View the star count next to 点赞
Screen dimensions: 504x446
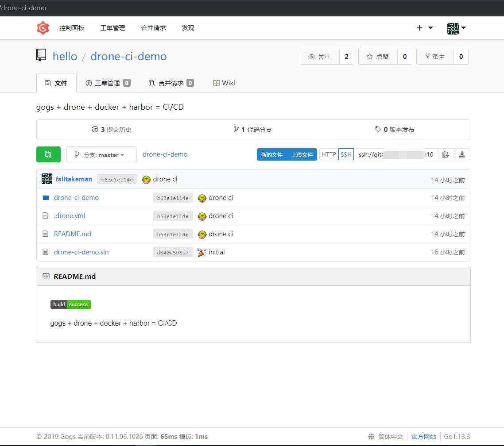point(405,57)
